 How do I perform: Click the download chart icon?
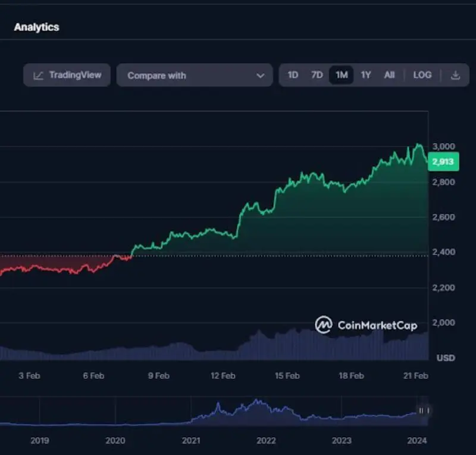pos(456,75)
